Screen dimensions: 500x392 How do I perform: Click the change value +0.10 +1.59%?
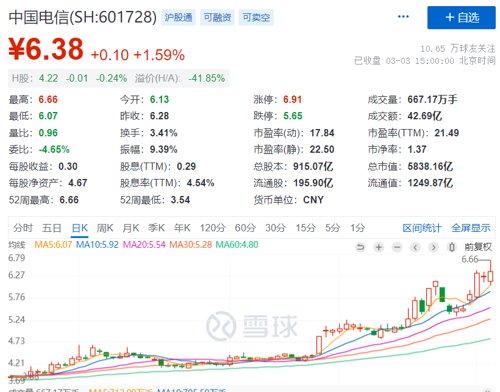coord(138,55)
